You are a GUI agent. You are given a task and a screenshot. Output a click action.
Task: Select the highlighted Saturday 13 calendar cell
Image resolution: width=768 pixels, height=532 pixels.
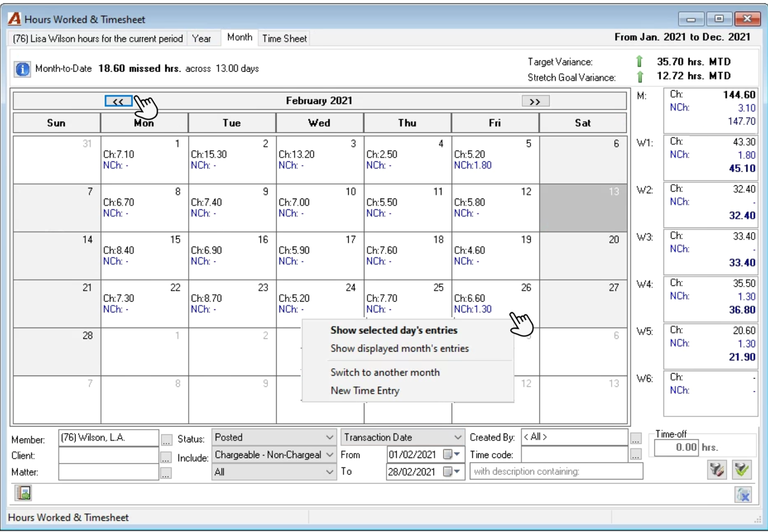(x=583, y=208)
